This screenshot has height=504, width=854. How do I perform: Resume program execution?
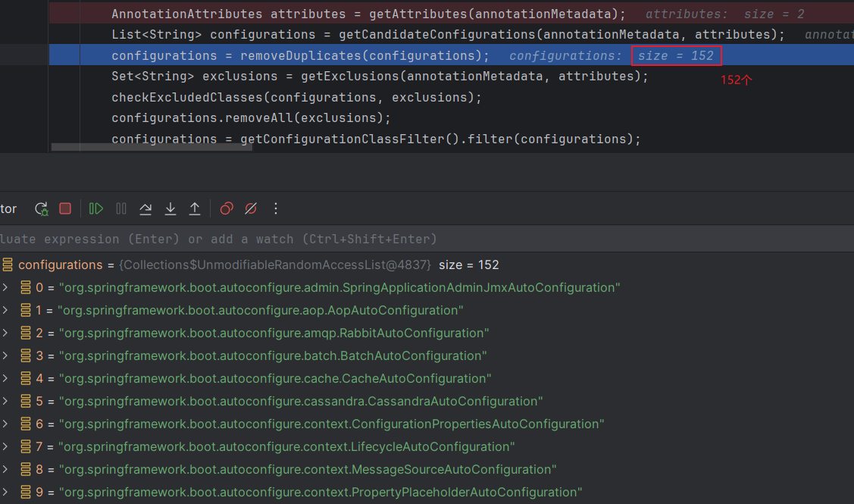pyautogui.click(x=95, y=208)
